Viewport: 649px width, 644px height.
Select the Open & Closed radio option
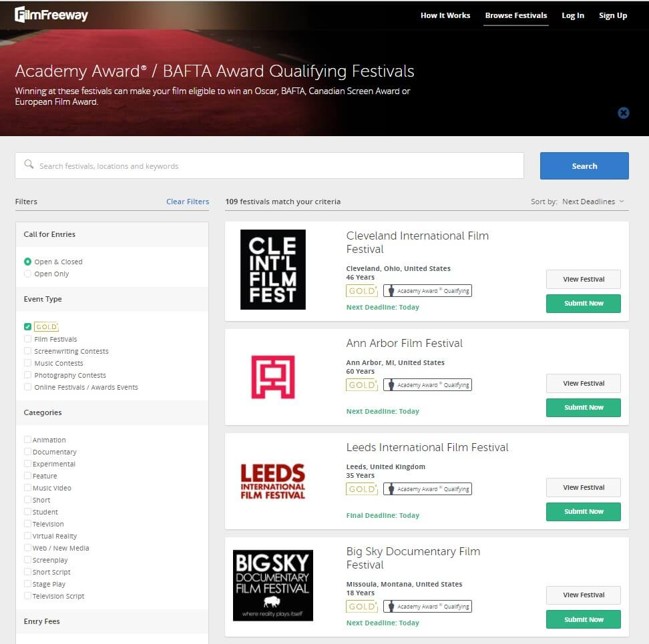pyautogui.click(x=28, y=262)
